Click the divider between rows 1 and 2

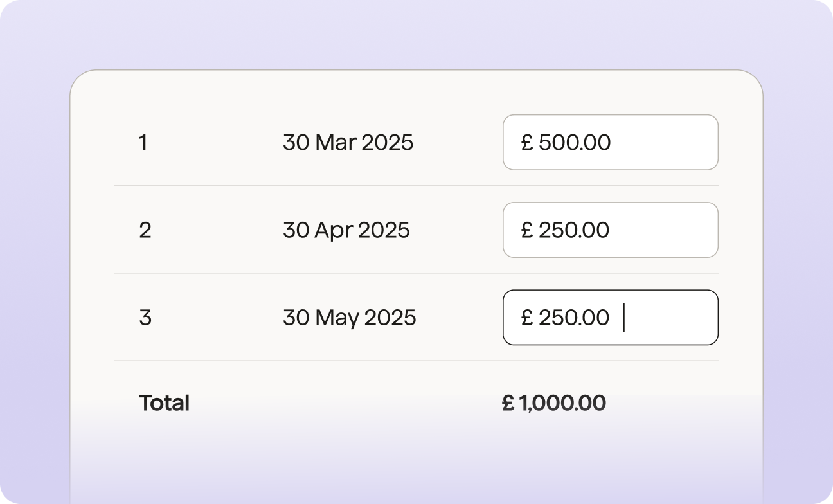tap(416, 186)
